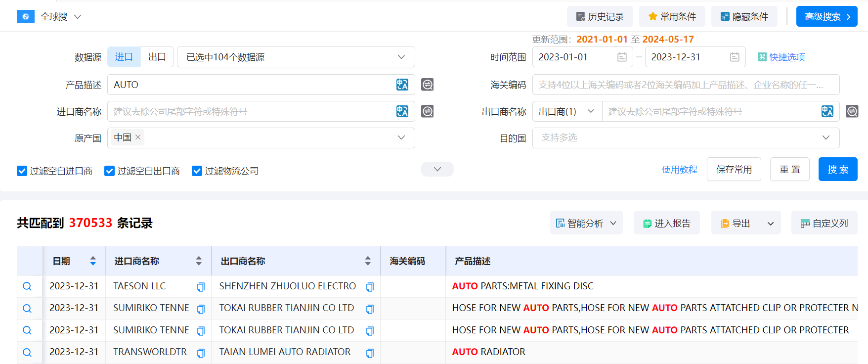868x364 pixels.
Task: Click TRANSWORLDTR importer name
Action: pos(150,352)
